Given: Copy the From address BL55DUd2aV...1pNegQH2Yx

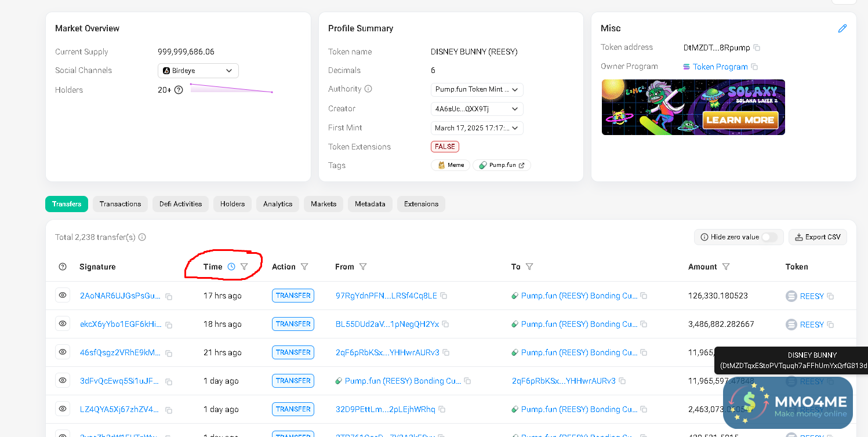Looking at the screenshot, I should 445,324.
